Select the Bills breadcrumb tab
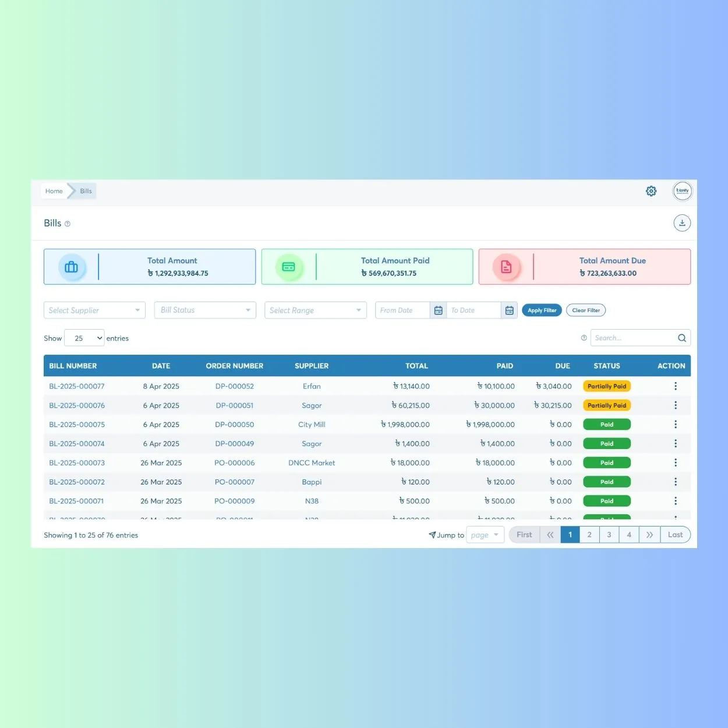 [86, 190]
